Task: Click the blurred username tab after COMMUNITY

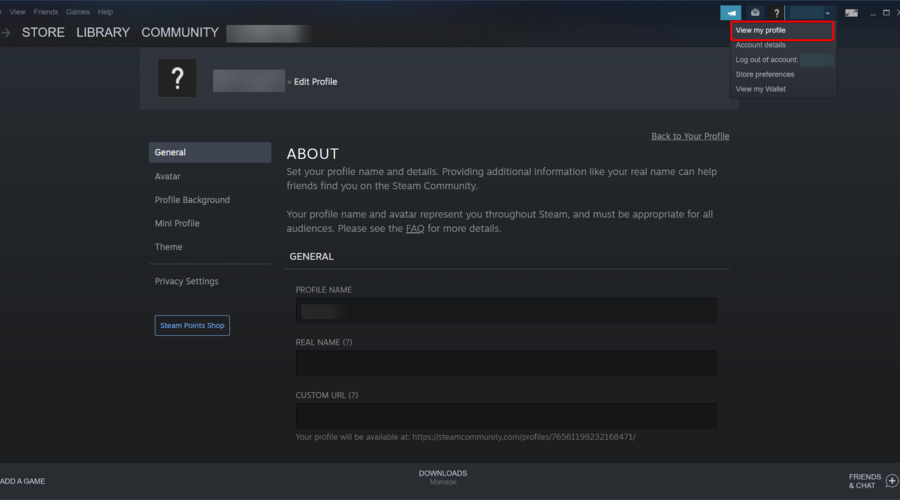Action: pyautogui.click(x=269, y=33)
